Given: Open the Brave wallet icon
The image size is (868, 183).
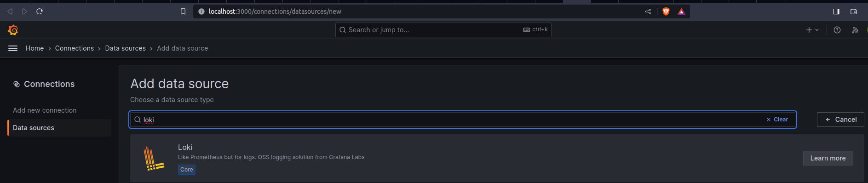Looking at the screenshot, I should 854,11.
